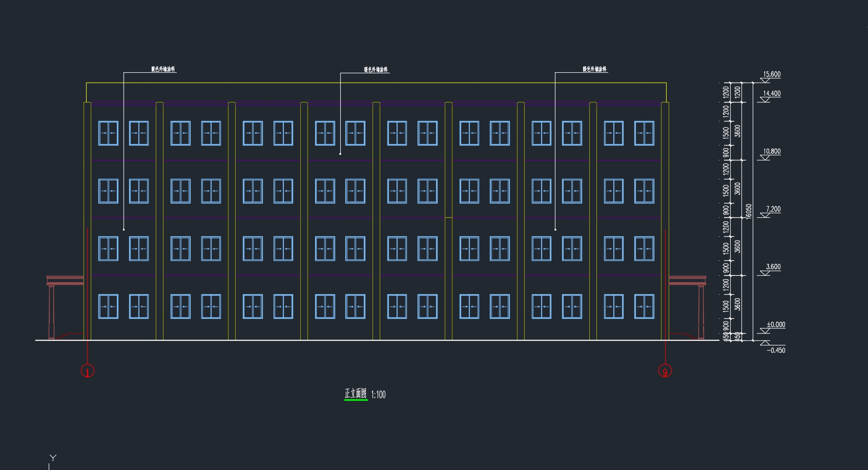Select the 16050 overall height dimension
The image size is (868, 470).
[x=749, y=211]
